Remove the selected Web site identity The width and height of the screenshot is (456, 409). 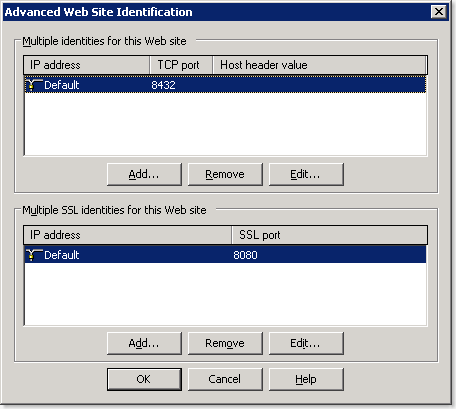pyautogui.click(x=225, y=174)
